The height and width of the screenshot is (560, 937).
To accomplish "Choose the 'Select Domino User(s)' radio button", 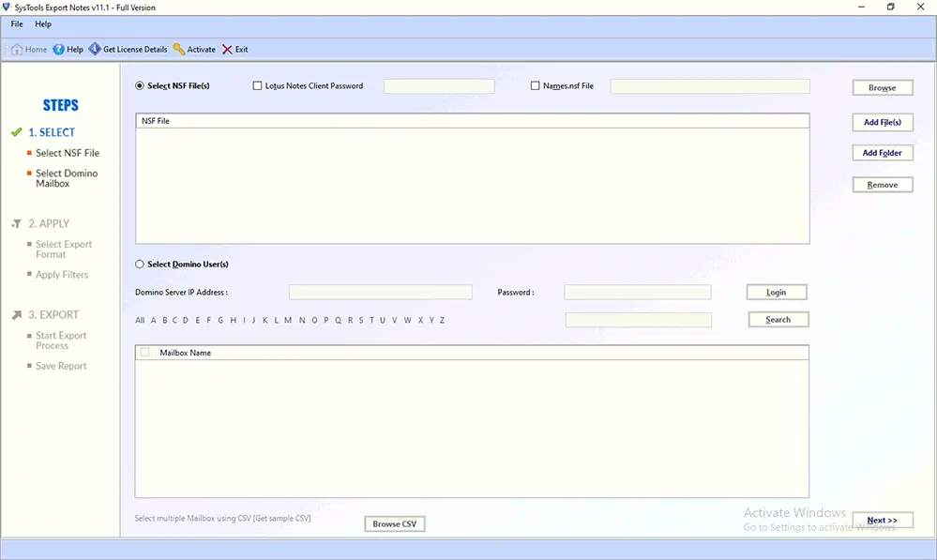I will click(139, 264).
